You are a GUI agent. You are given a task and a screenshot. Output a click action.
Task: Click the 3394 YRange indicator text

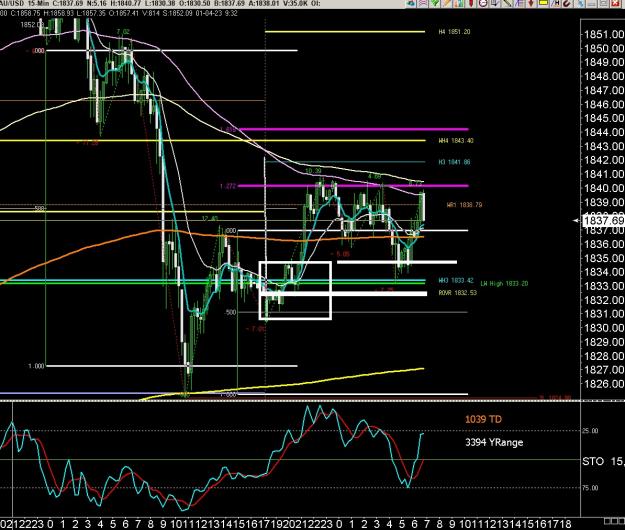click(x=494, y=442)
